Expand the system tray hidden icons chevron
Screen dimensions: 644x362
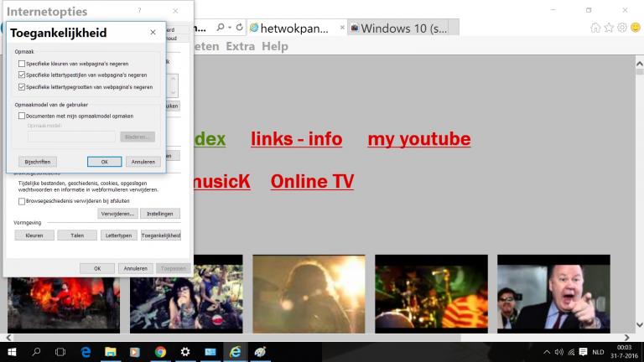(547, 352)
